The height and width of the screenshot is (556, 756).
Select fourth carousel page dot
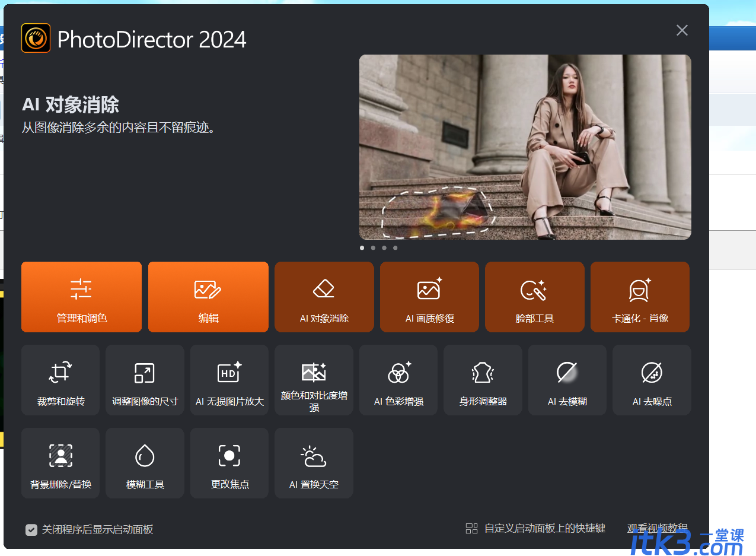[x=395, y=248]
